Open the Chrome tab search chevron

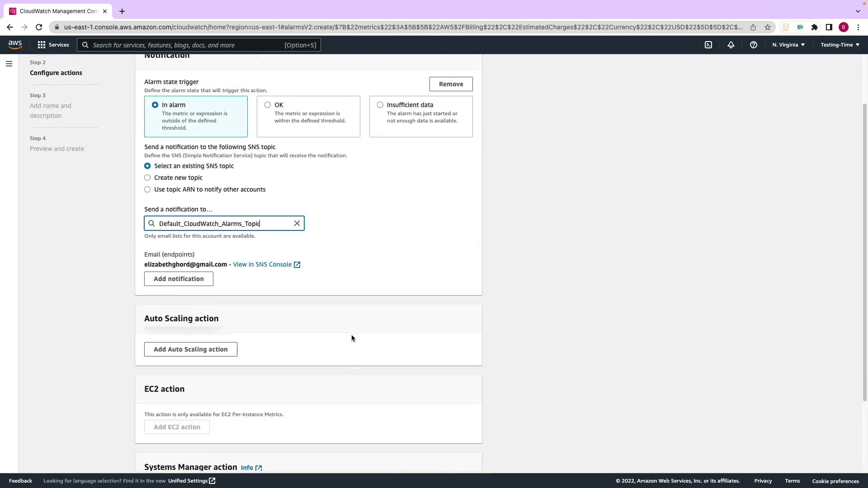pyautogui.click(x=858, y=11)
